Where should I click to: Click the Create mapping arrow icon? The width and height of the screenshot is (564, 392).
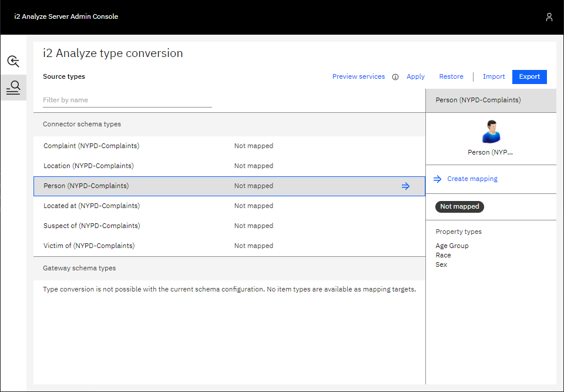pos(437,179)
